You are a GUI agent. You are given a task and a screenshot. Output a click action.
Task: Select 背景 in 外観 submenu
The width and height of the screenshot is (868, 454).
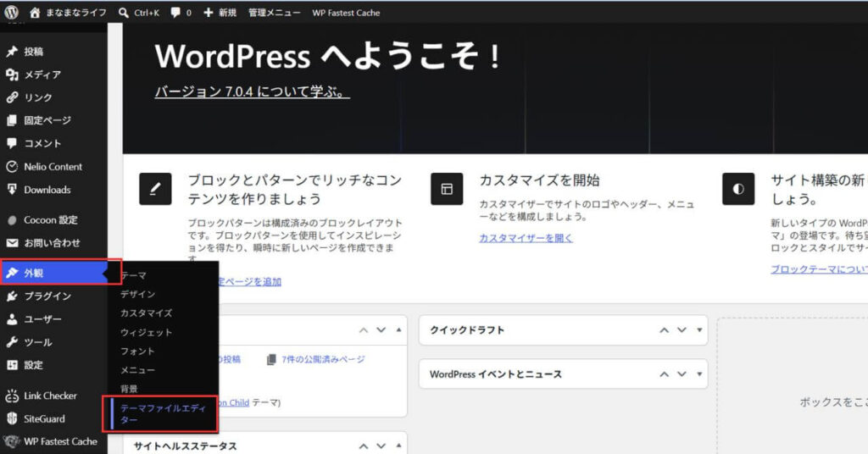click(129, 389)
